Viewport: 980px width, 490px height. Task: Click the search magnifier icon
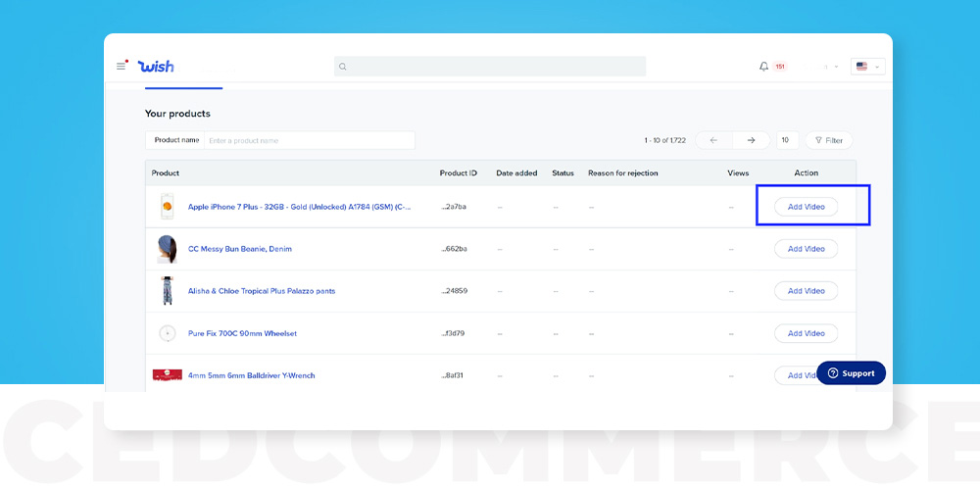(x=342, y=67)
